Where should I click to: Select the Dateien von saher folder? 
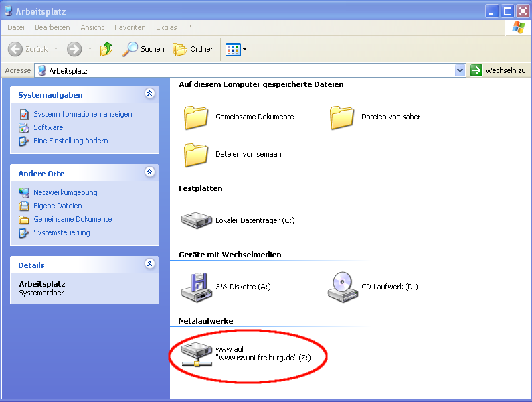point(342,117)
